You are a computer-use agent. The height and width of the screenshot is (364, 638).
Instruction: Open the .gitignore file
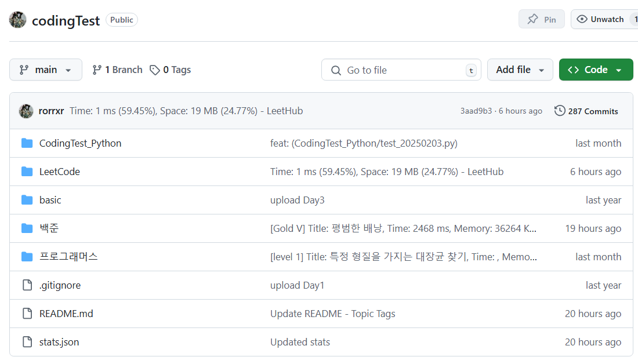click(60, 286)
